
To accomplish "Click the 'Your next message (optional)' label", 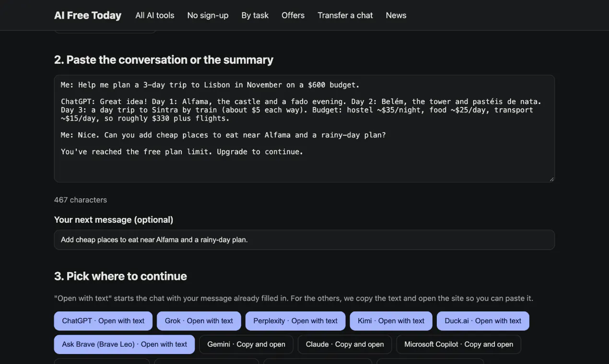I will (x=114, y=220).
